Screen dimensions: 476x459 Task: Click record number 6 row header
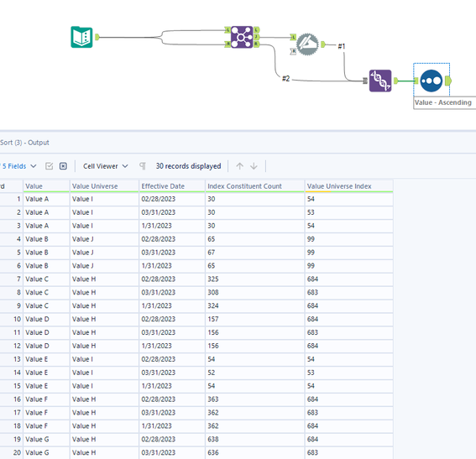coord(11,266)
